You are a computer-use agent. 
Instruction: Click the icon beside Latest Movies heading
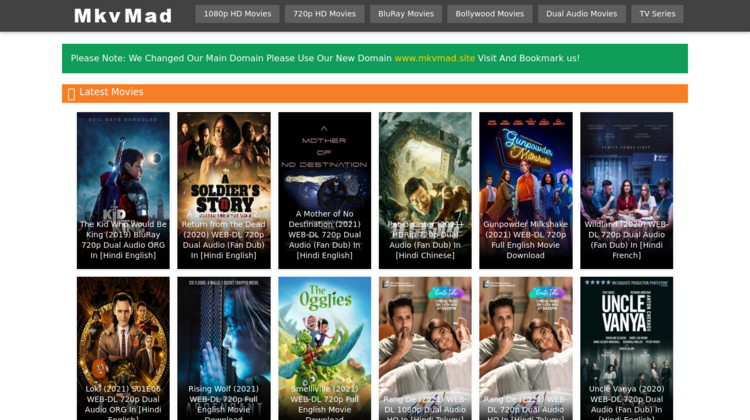(71, 93)
